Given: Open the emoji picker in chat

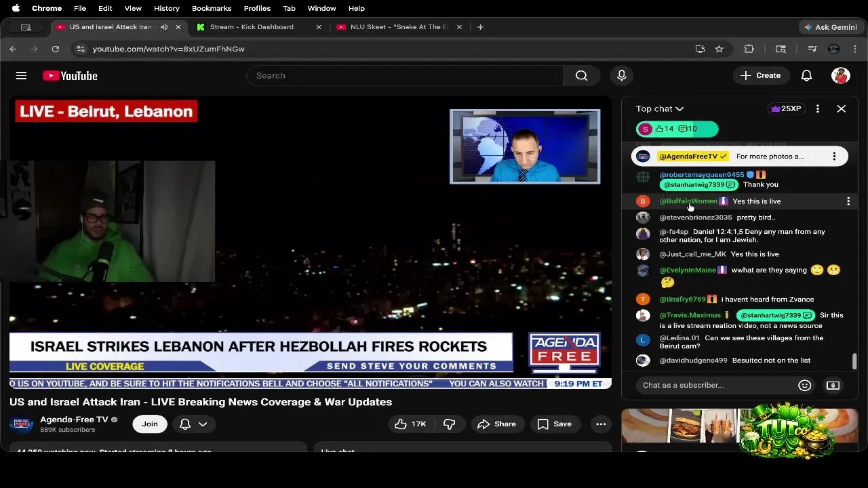Looking at the screenshot, I should point(805,385).
